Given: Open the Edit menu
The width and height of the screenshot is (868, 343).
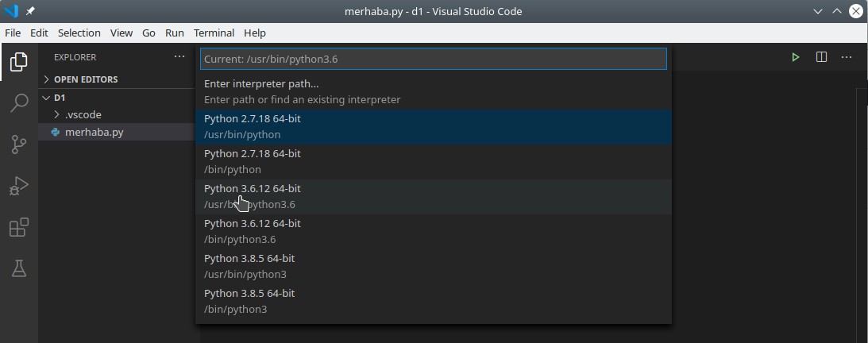Looking at the screenshot, I should (39, 33).
